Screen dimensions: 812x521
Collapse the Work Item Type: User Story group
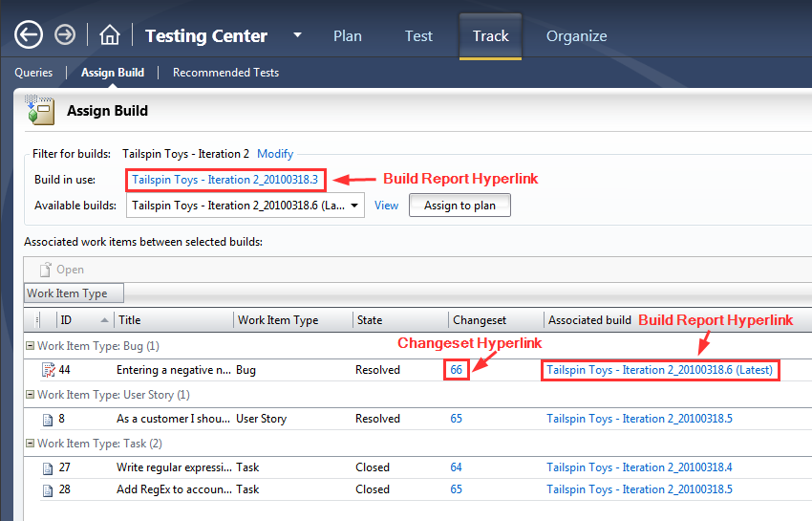(30, 395)
